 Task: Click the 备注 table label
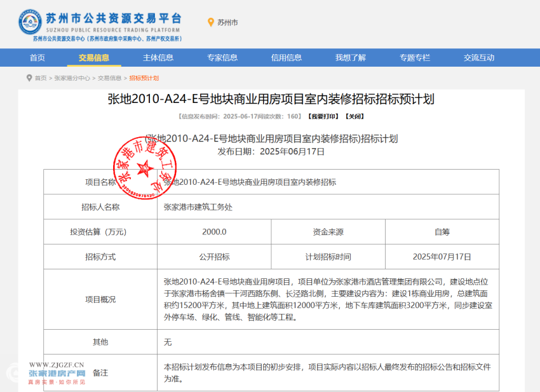click(100, 373)
